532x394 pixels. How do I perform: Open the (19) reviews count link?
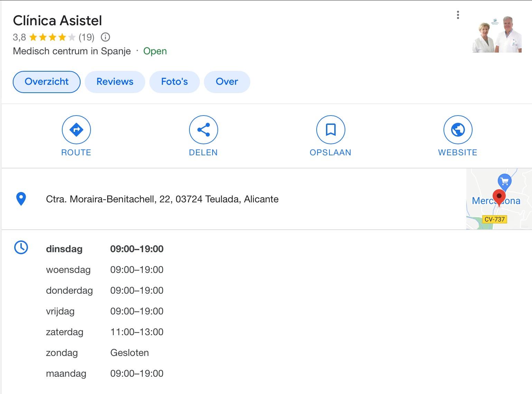click(x=86, y=37)
